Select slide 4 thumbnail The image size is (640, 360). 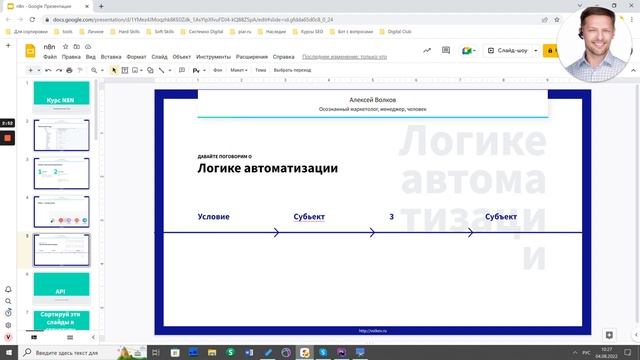pyautogui.click(x=62, y=211)
